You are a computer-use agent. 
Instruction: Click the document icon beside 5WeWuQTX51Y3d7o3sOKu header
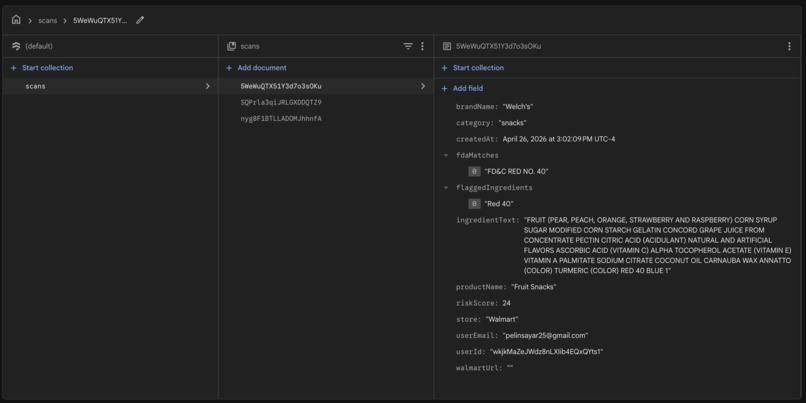[x=447, y=46]
